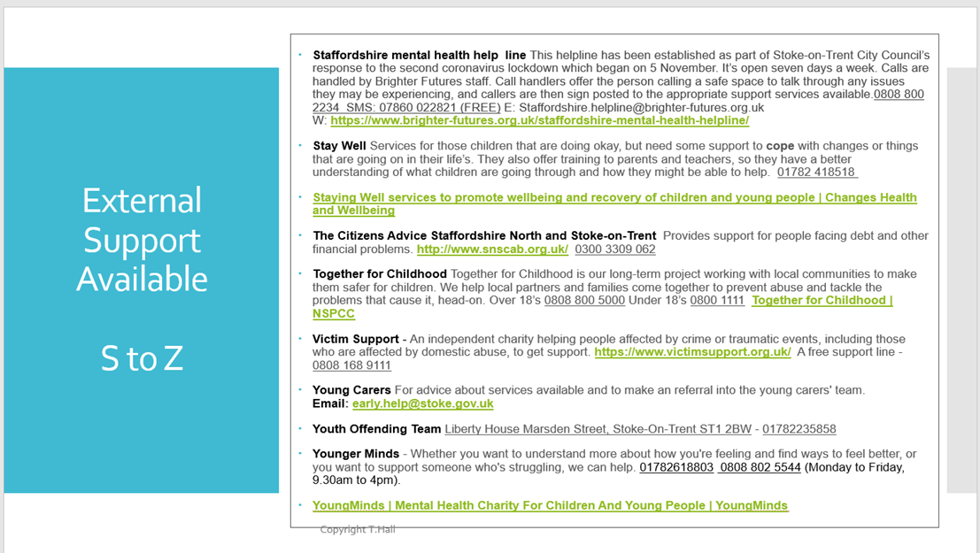980x553 pixels.
Task: Click Younger Minds number 01782618803
Action: (x=676, y=467)
